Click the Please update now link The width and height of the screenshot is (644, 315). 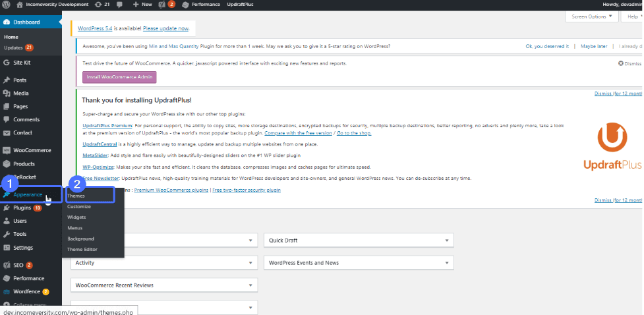pyautogui.click(x=166, y=28)
